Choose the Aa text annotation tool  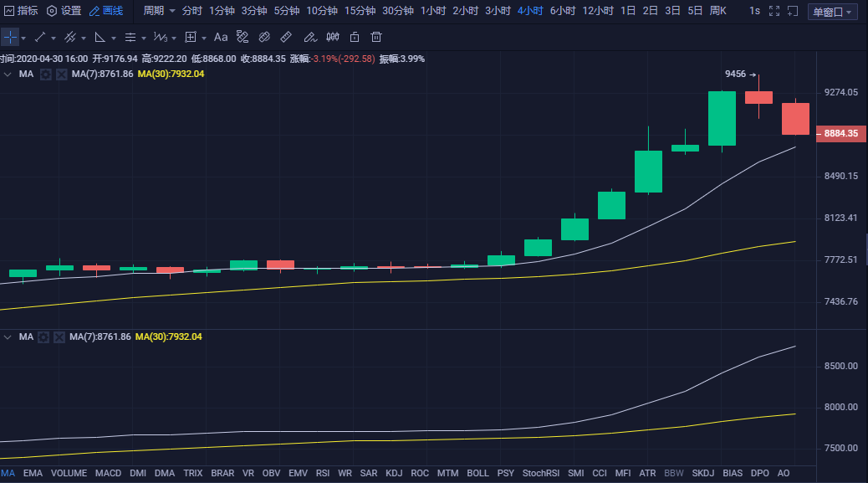tap(220, 37)
